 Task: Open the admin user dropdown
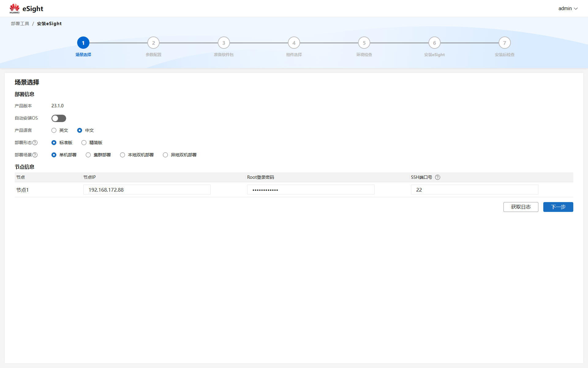pyautogui.click(x=568, y=9)
